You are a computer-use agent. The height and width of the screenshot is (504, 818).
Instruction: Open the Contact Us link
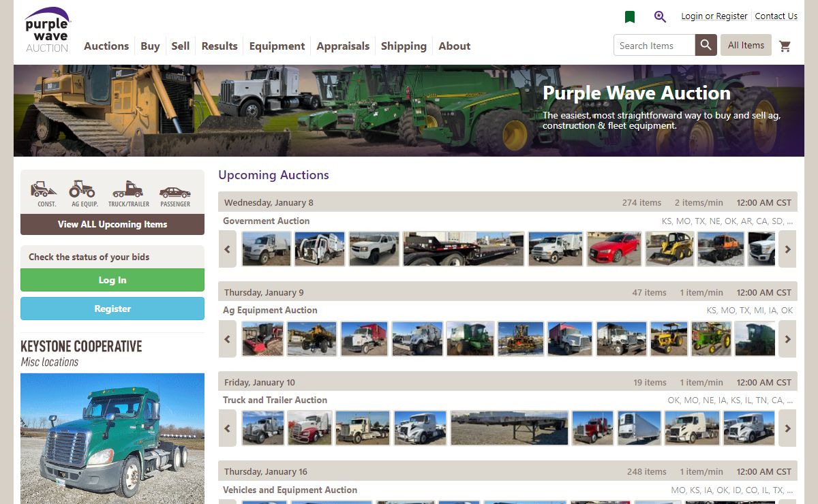point(776,16)
